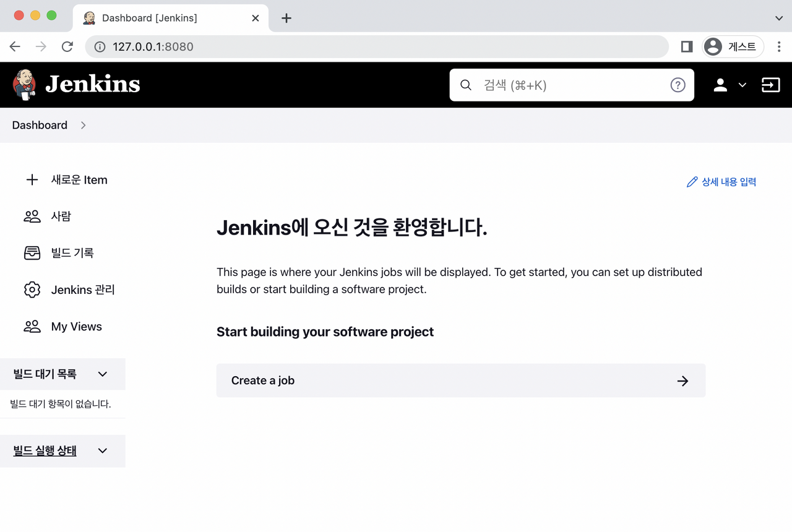Screen dimensions: 792x532
Task: Click the My Views people icon
Action: click(x=32, y=327)
